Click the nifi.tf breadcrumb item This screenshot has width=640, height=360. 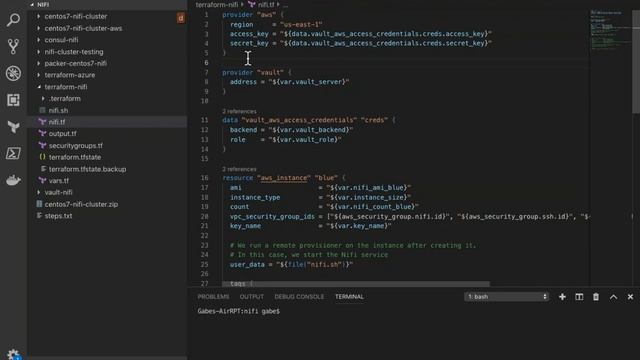pos(266,4)
